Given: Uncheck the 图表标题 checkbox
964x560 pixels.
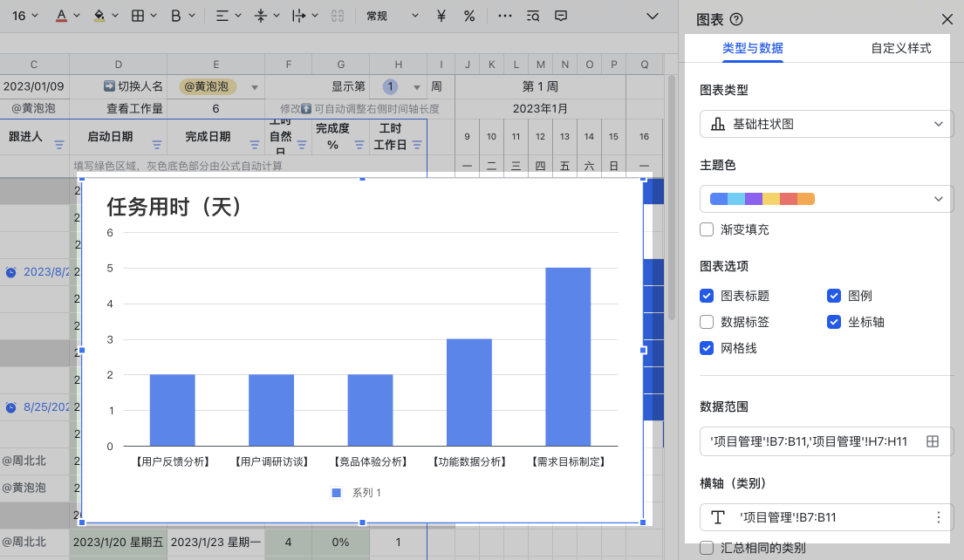Looking at the screenshot, I should coord(707,296).
